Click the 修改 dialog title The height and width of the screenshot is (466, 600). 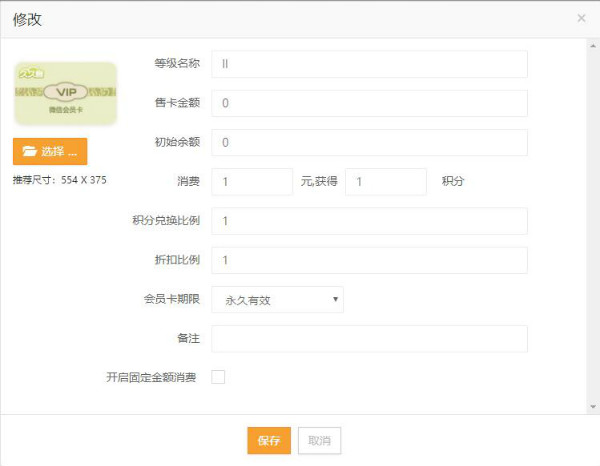point(27,19)
